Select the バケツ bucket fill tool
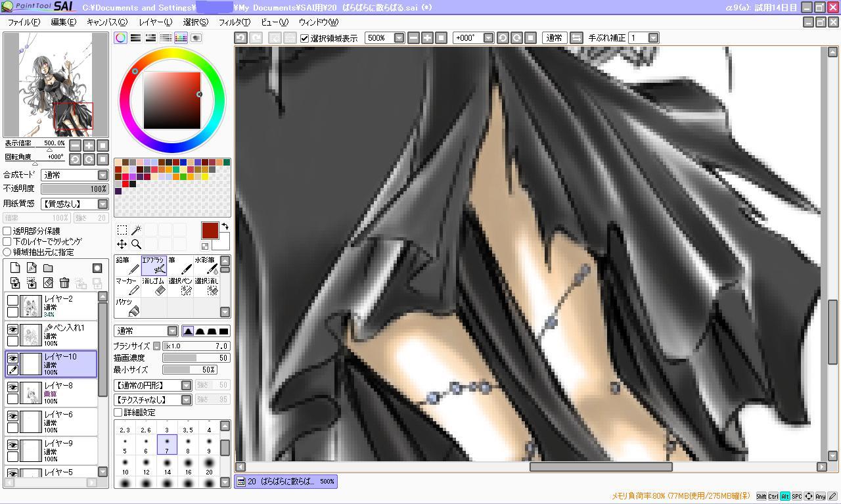Screen dimensions: 841x504 point(127,307)
